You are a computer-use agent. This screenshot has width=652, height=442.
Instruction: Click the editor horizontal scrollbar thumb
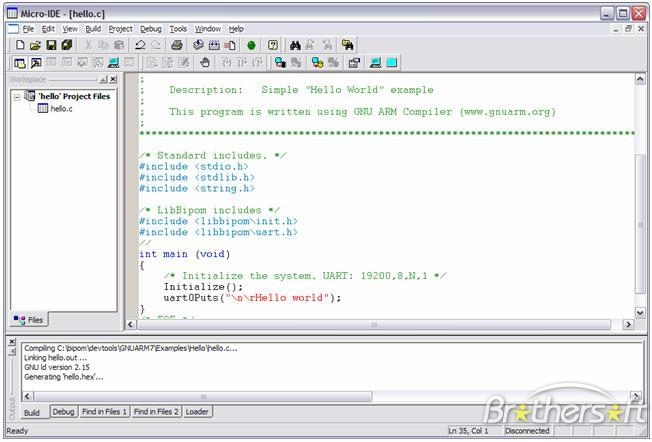(x=374, y=324)
